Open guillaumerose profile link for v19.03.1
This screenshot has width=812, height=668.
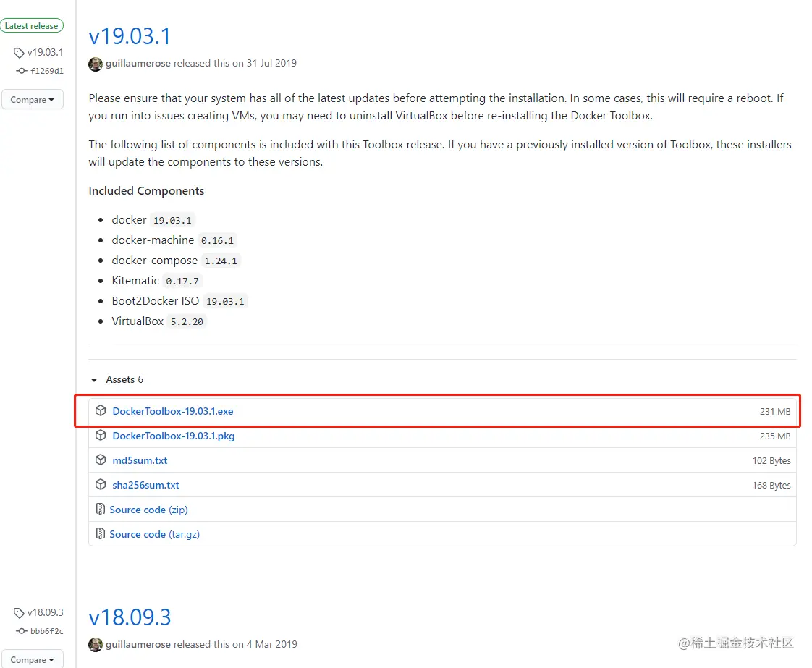coord(138,63)
